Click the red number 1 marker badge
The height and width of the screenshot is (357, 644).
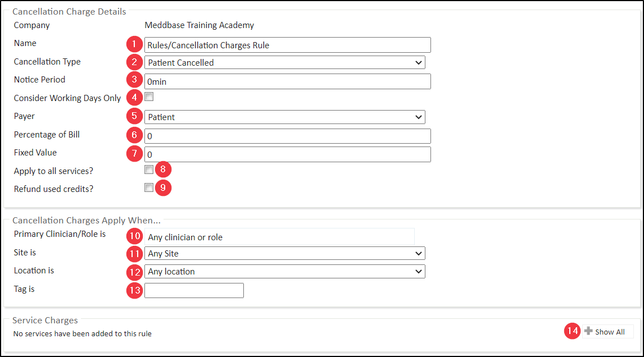[134, 44]
